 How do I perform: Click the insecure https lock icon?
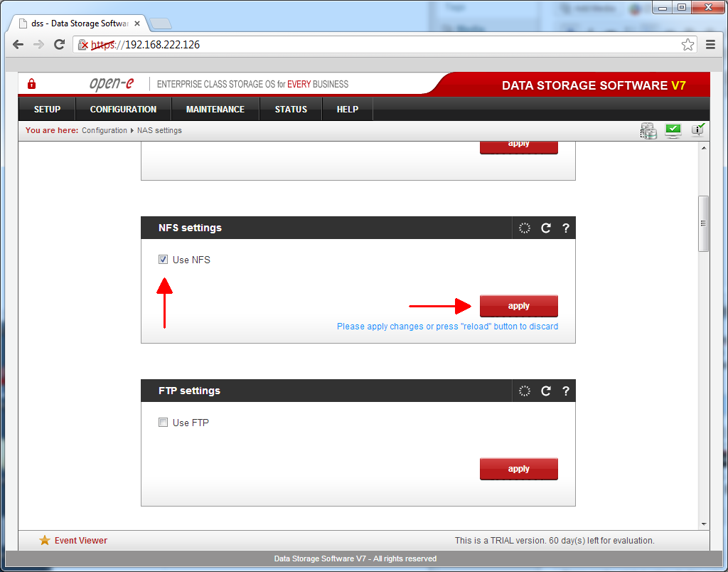tap(83, 45)
